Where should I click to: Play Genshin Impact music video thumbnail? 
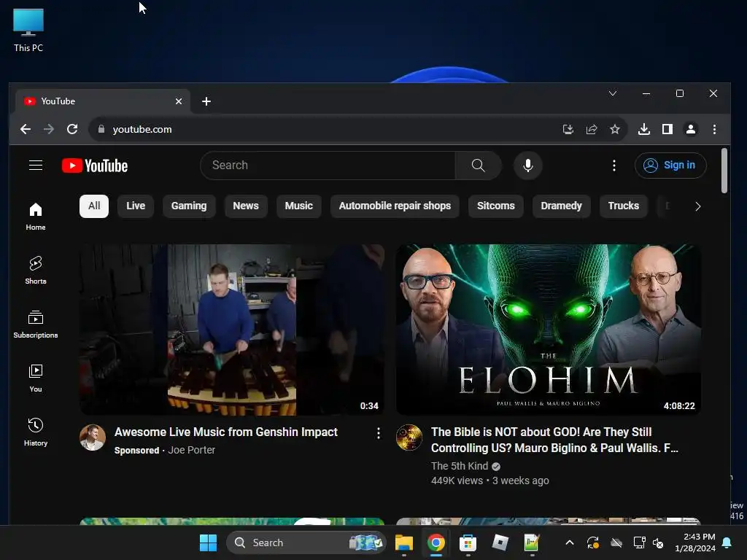coord(232,330)
